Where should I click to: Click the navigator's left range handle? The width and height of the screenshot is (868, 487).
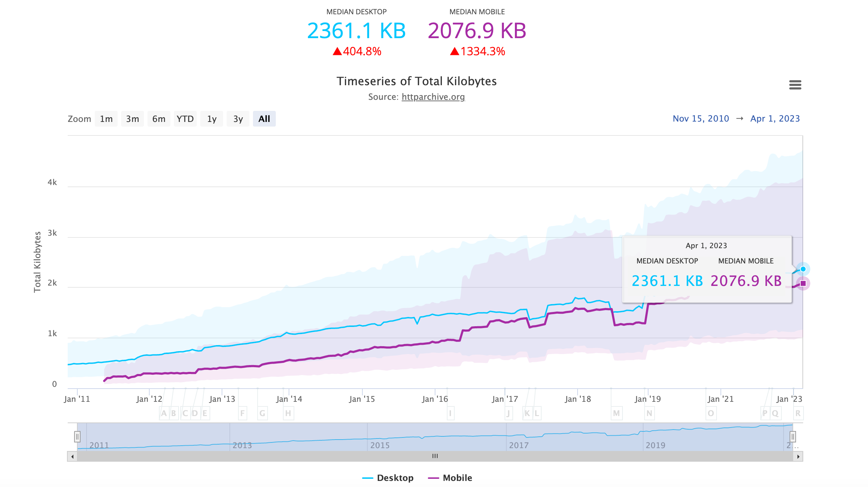point(77,436)
